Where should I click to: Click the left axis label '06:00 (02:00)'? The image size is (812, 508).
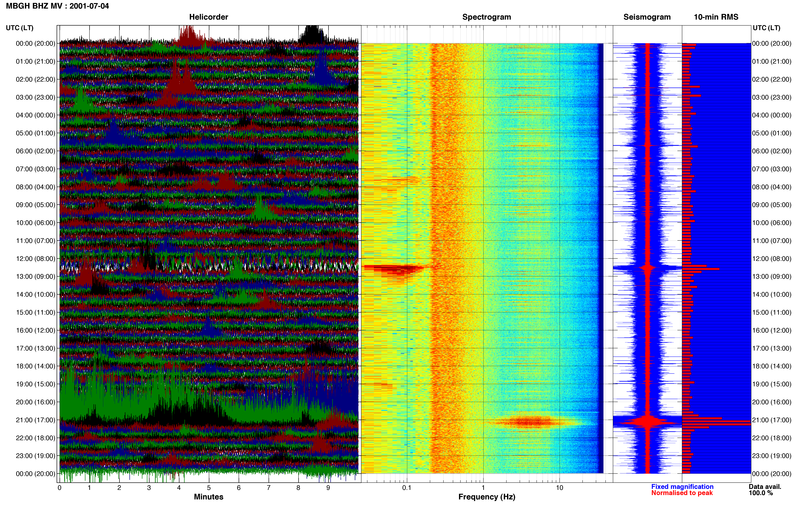(x=36, y=151)
